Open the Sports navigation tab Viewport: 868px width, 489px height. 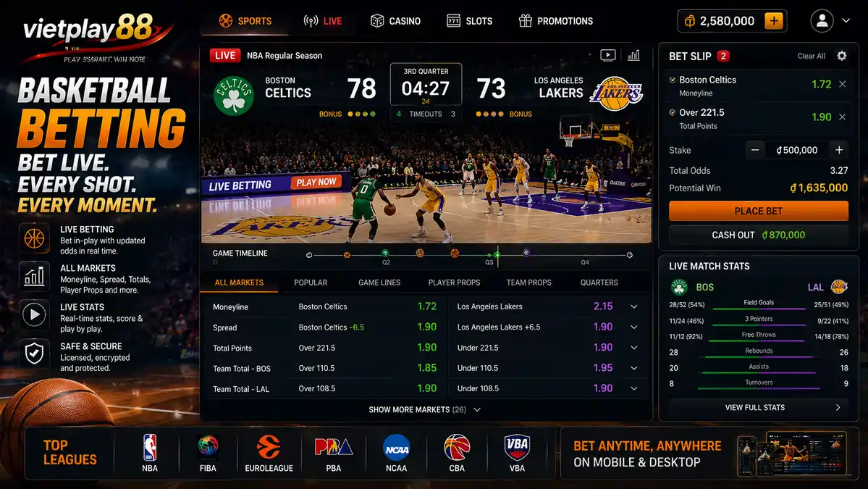click(245, 21)
